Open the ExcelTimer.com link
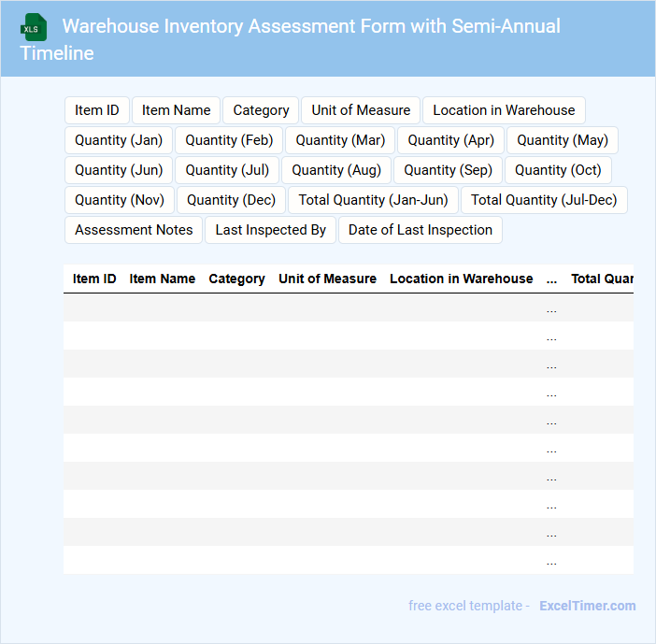Screen dimensions: 656x644 point(588,606)
